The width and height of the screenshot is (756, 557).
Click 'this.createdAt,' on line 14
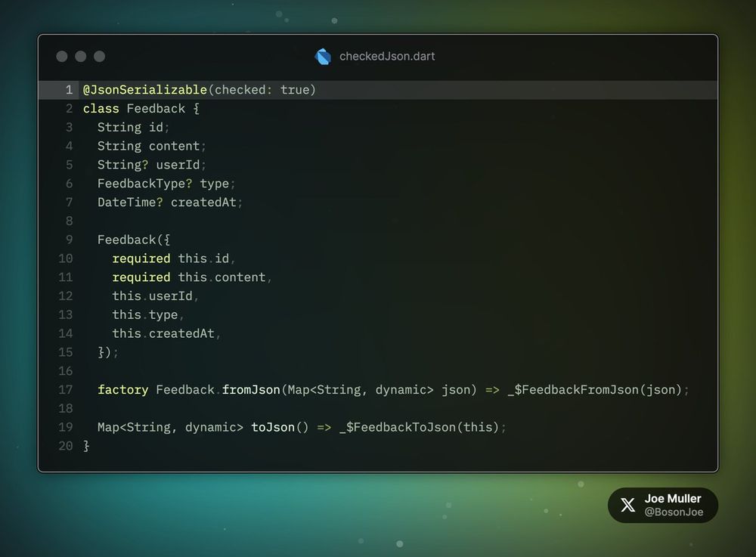[x=166, y=333]
